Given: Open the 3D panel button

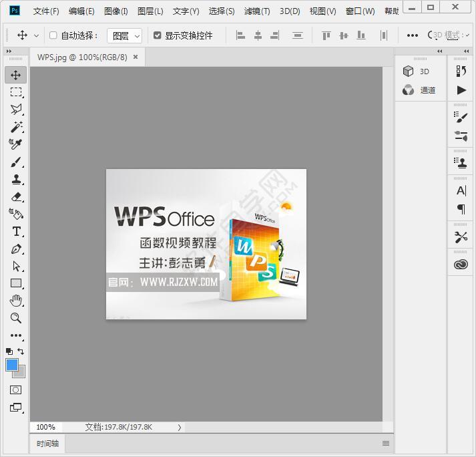Looking at the screenshot, I should 417,71.
